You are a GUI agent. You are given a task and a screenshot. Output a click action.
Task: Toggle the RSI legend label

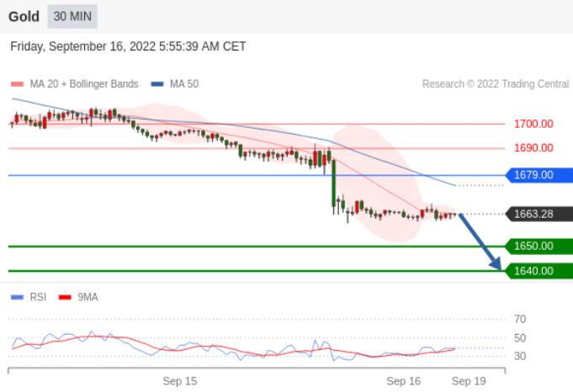pos(38,298)
